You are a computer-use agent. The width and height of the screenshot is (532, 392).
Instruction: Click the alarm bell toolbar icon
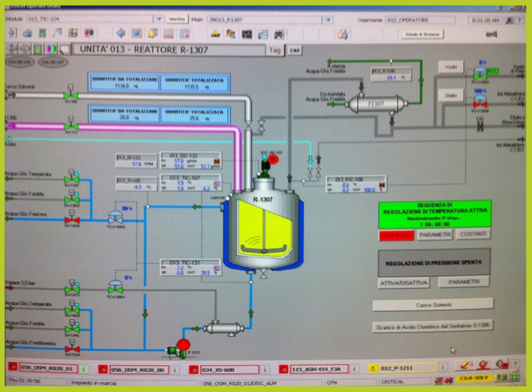pyautogui.click(x=152, y=33)
